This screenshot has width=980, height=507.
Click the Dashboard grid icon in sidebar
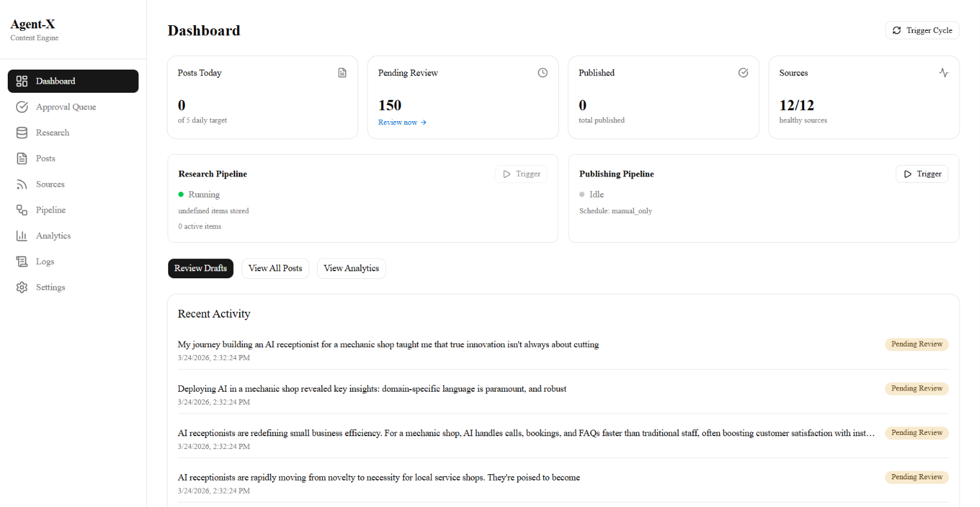[x=22, y=81]
